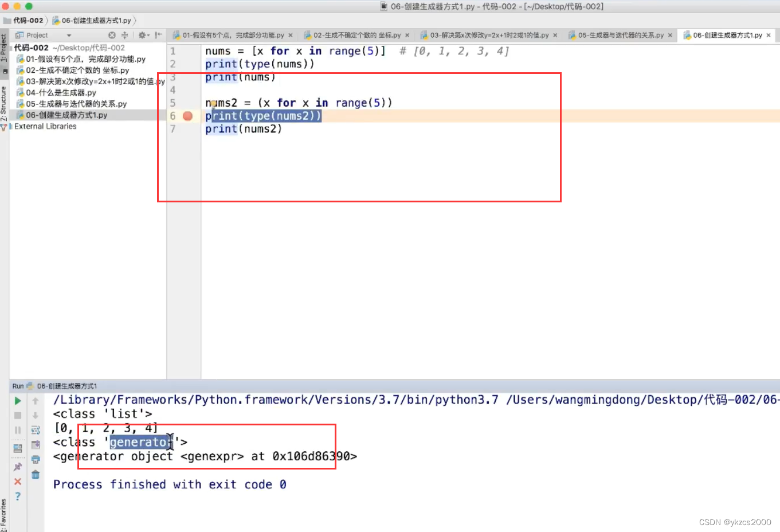Click the macOS green zoom window button

[29, 6]
